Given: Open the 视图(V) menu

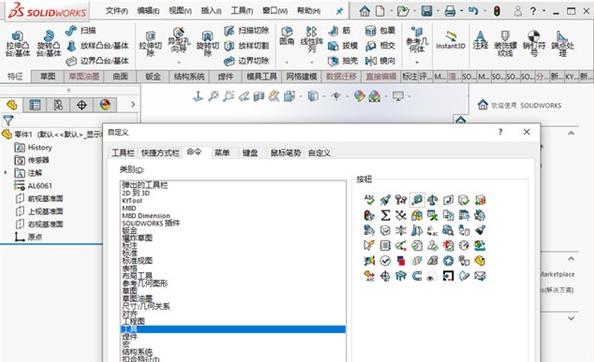Looking at the screenshot, I should (180, 11).
